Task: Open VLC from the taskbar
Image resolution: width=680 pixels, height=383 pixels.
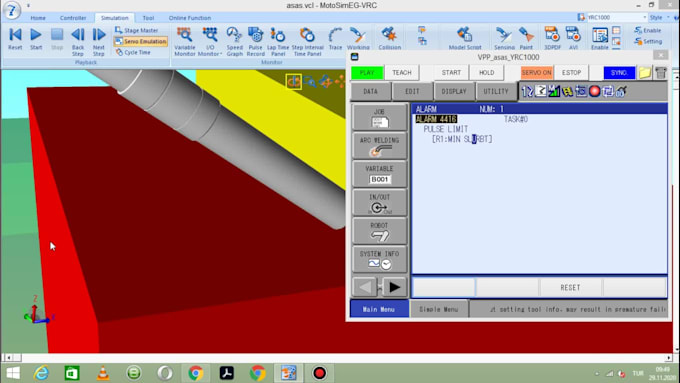Action: click(103, 373)
